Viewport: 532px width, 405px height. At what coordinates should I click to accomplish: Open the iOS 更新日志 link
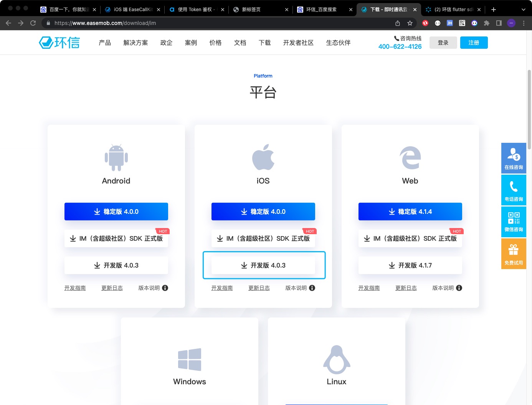click(259, 288)
